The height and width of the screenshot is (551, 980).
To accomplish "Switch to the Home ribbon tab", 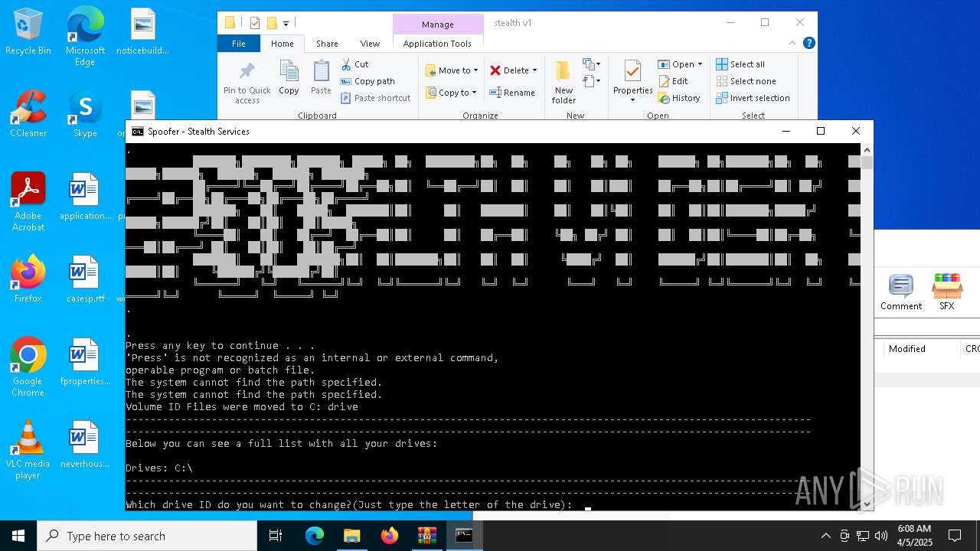I will click(282, 44).
